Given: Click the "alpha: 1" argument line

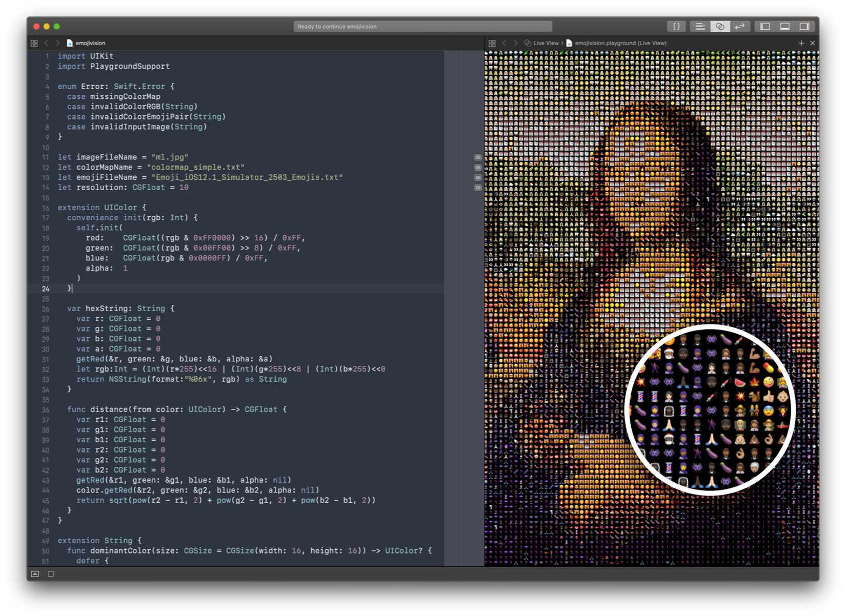Looking at the screenshot, I should [107, 269].
